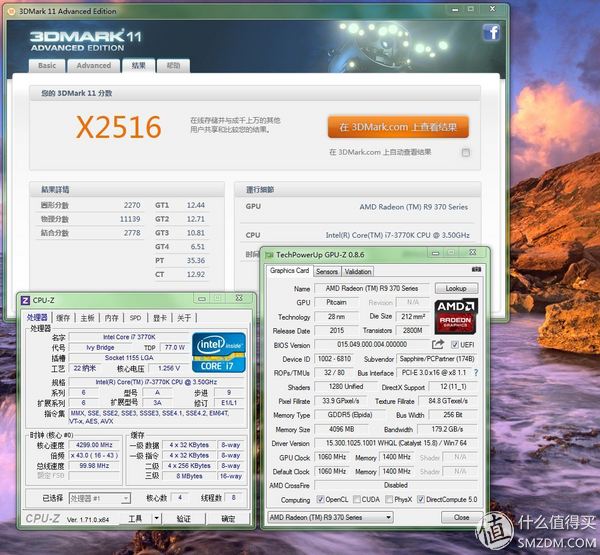Click the 3DMark 11 title bar icon
The height and width of the screenshot is (555, 600).
[x=12, y=11]
